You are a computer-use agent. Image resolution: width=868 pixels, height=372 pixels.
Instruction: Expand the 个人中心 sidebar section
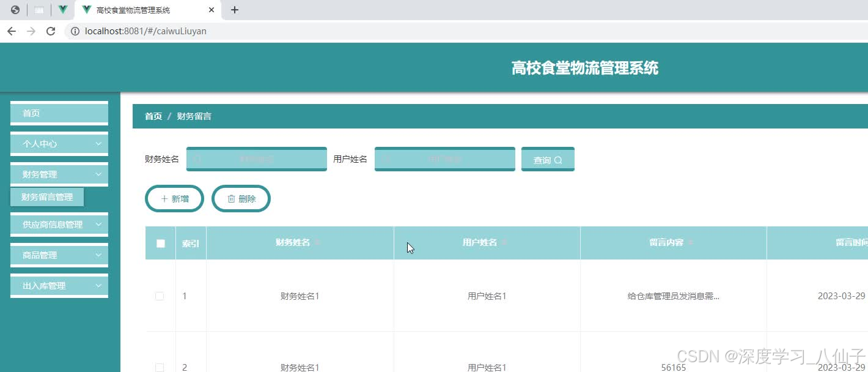click(x=59, y=144)
